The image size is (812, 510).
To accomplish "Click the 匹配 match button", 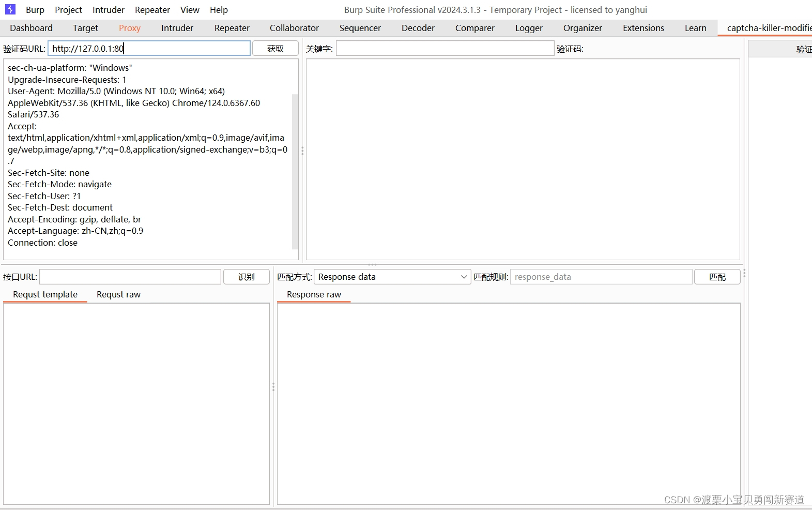I will (717, 277).
